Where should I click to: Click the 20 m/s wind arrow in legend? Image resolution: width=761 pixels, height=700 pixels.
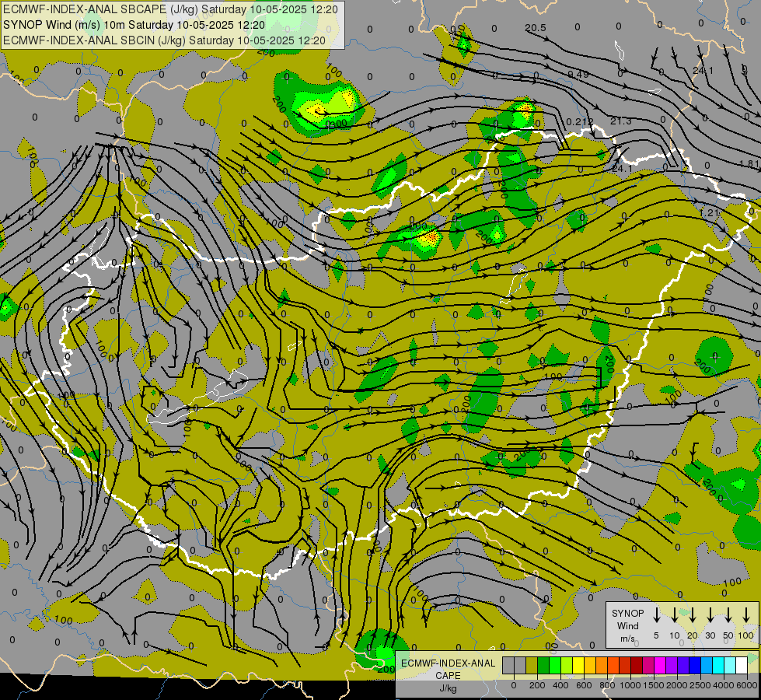tap(692, 615)
